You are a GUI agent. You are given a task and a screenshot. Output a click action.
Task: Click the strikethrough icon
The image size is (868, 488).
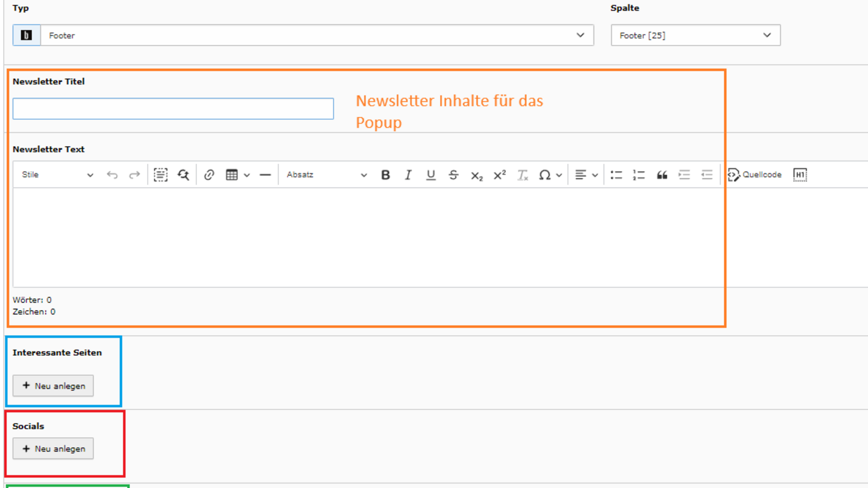453,175
